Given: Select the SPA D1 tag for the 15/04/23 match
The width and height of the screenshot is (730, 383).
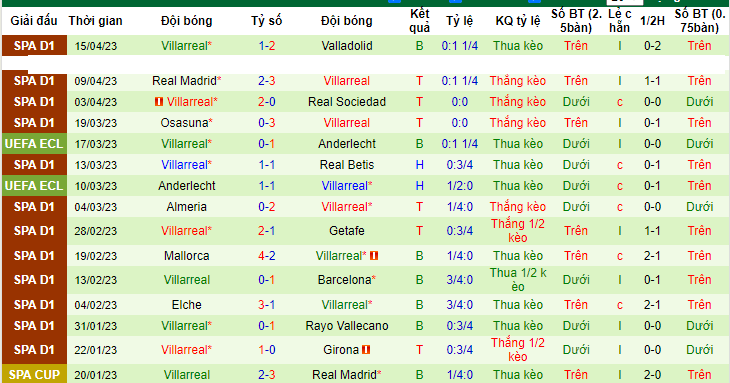Looking at the screenshot, I should 34,46.
